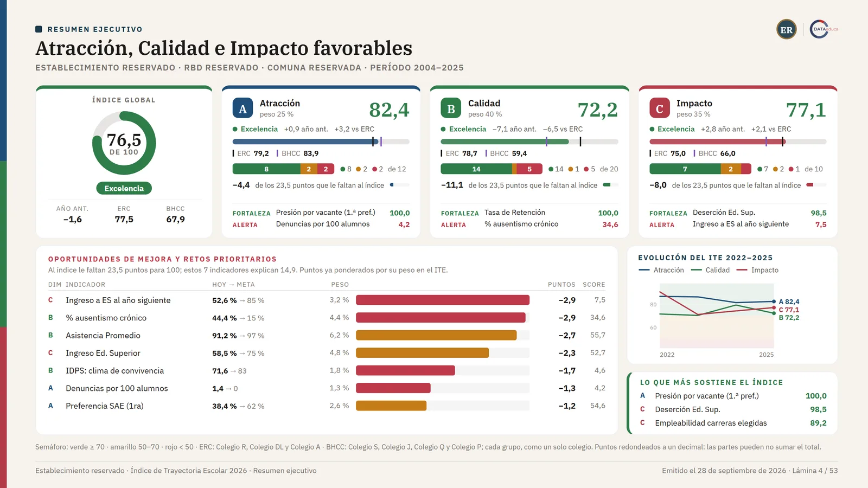This screenshot has width=868, height=488.
Task: Click the A badge on Atracción card
Action: coord(242,108)
